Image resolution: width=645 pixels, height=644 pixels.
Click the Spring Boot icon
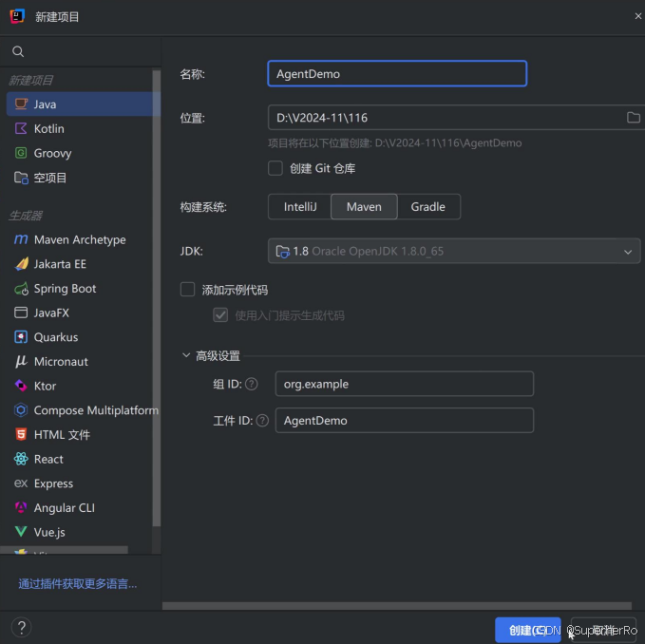click(21, 289)
